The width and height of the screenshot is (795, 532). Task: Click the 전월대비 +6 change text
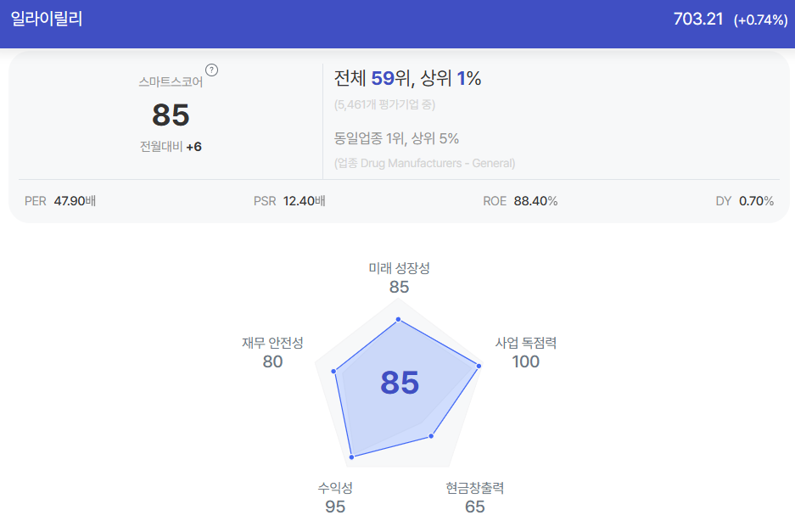click(x=171, y=147)
